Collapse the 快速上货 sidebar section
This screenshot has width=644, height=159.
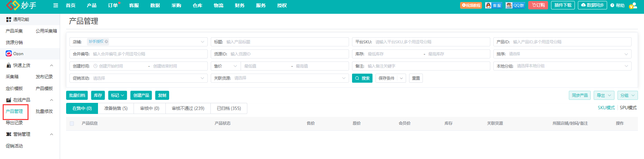51,65
